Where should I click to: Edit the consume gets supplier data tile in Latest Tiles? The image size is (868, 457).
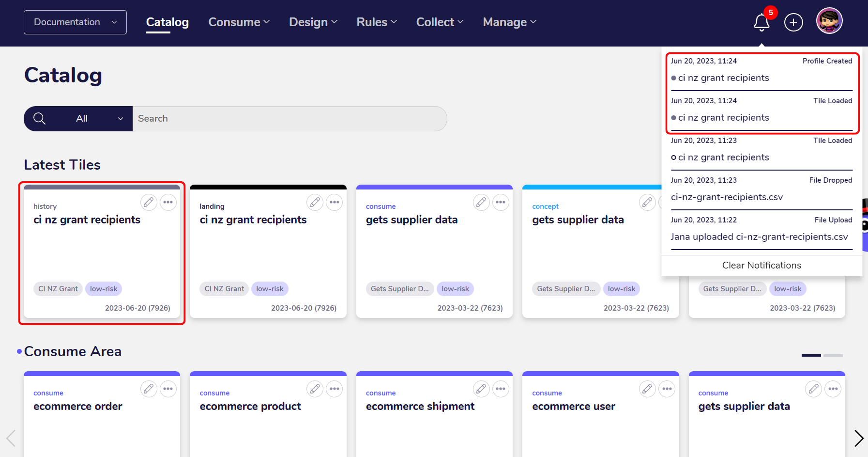click(x=481, y=202)
